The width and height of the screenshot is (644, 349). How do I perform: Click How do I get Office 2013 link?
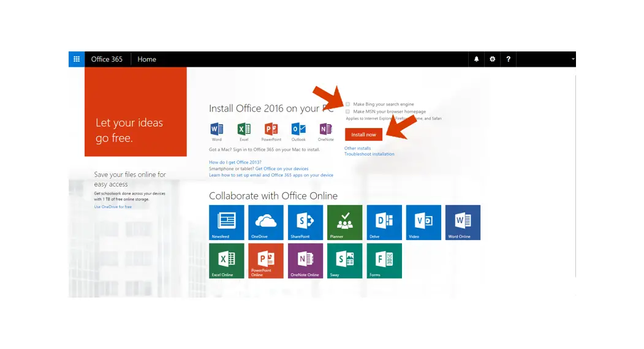(x=235, y=162)
